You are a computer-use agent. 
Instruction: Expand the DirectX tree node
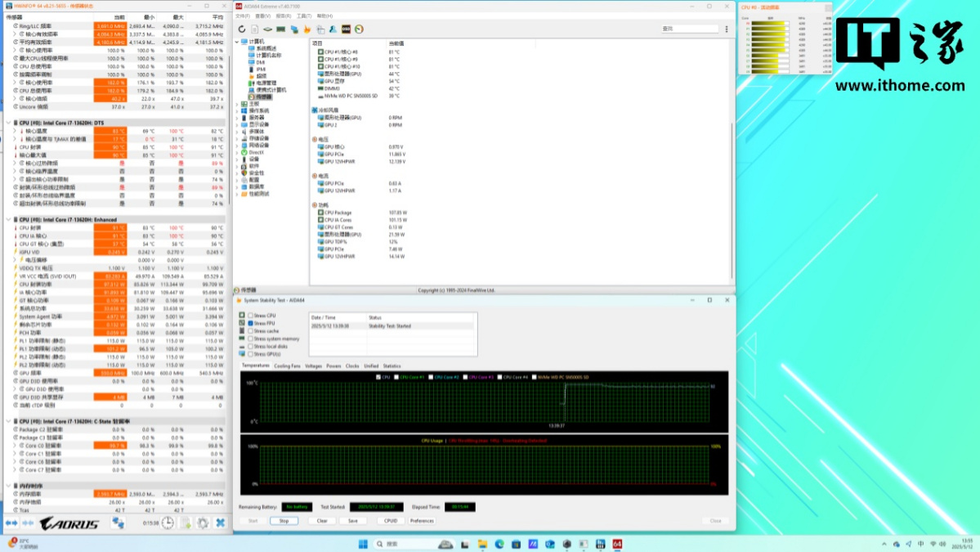point(238,152)
